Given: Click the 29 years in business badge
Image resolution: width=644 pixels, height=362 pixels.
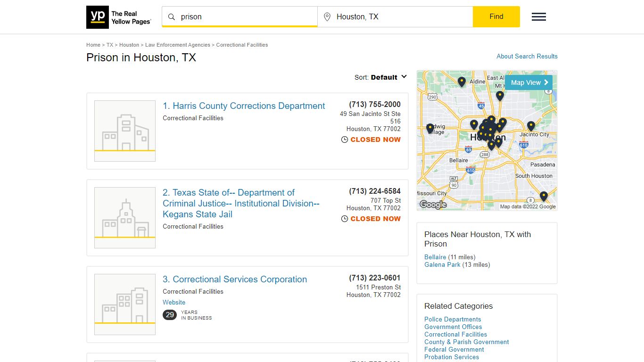Looking at the screenshot, I should tap(170, 315).
